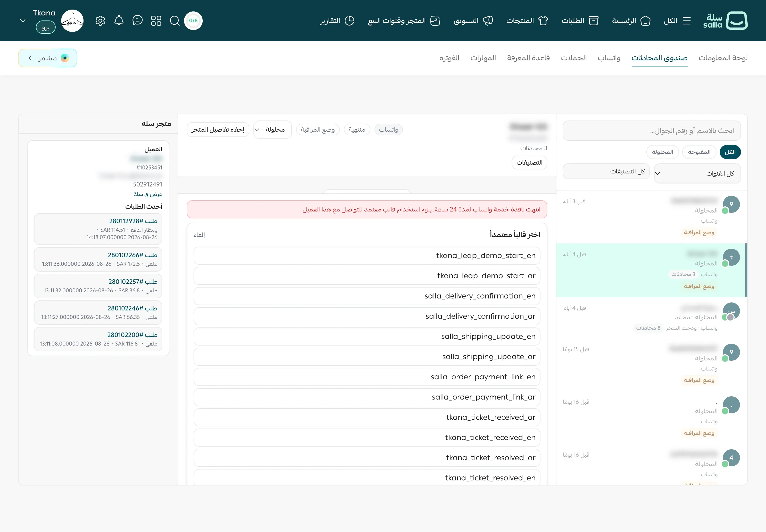Click the مثمر button
Image resolution: width=766 pixels, height=532 pixels.
(x=48, y=58)
